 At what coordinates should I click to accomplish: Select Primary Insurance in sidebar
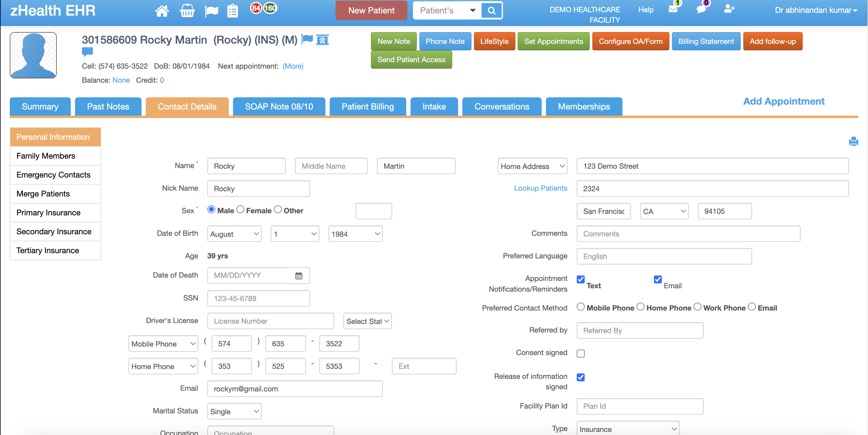[56, 213]
